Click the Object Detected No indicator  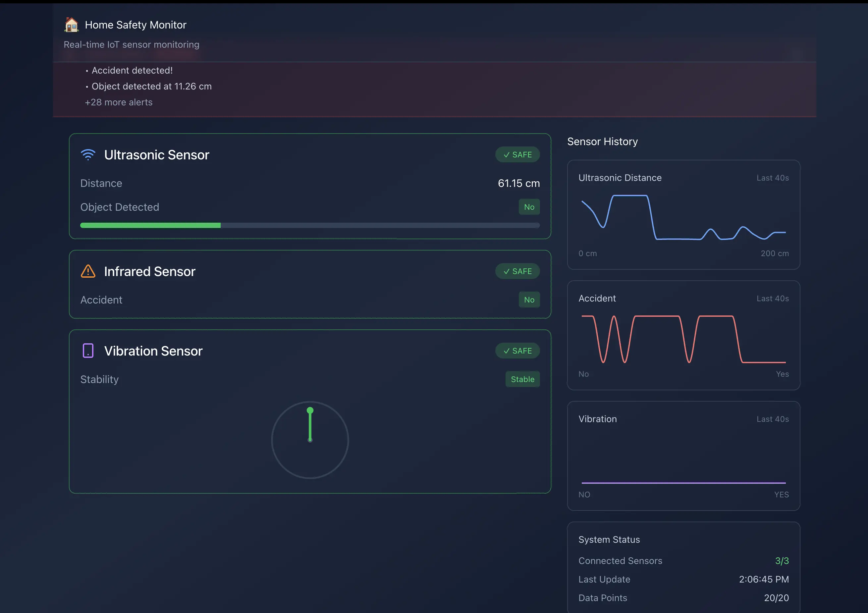click(x=529, y=207)
